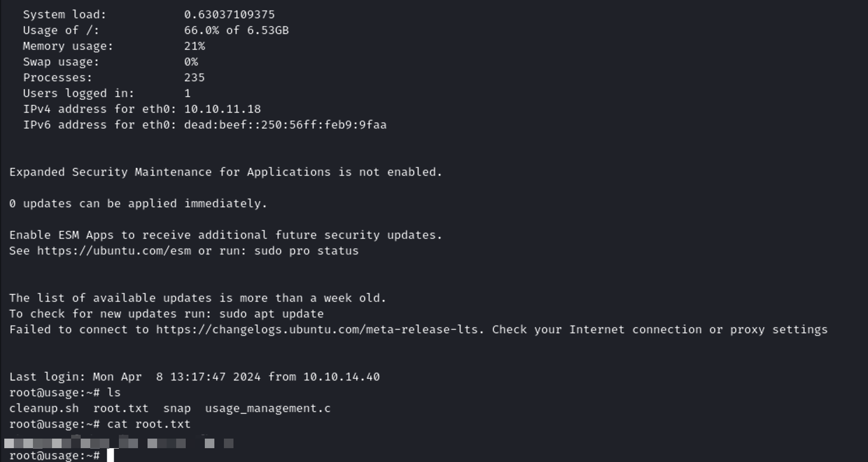868x462 pixels.
Task: Click the memory usage value 21%
Action: tap(194, 46)
